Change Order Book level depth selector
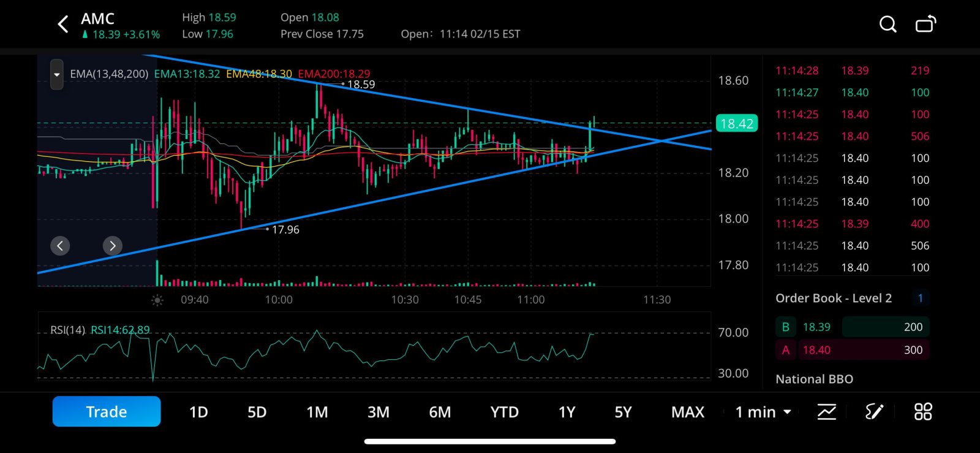Viewport: 980px width, 453px height. [920, 298]
